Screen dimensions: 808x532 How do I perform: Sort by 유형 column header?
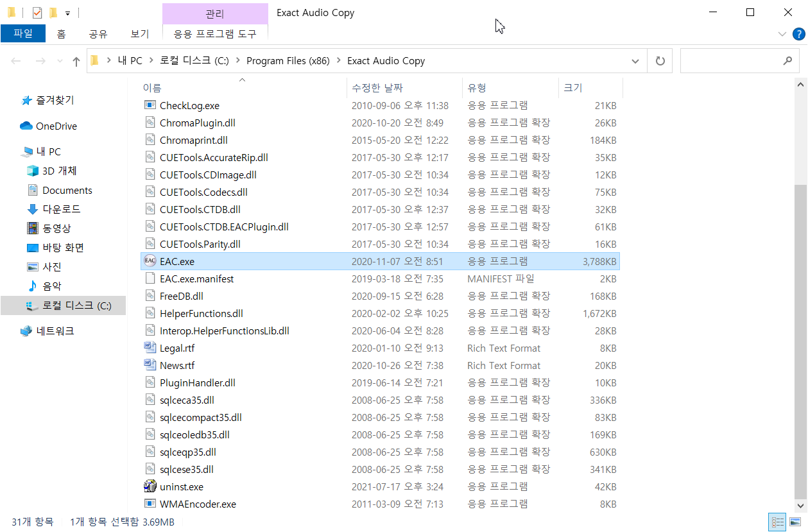click(x=510, y=87)
